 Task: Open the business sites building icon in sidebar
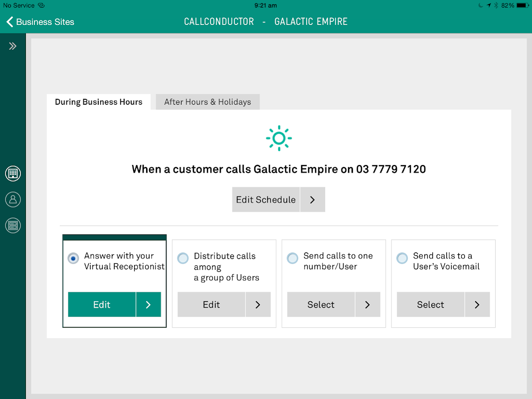tap(13, 174)
